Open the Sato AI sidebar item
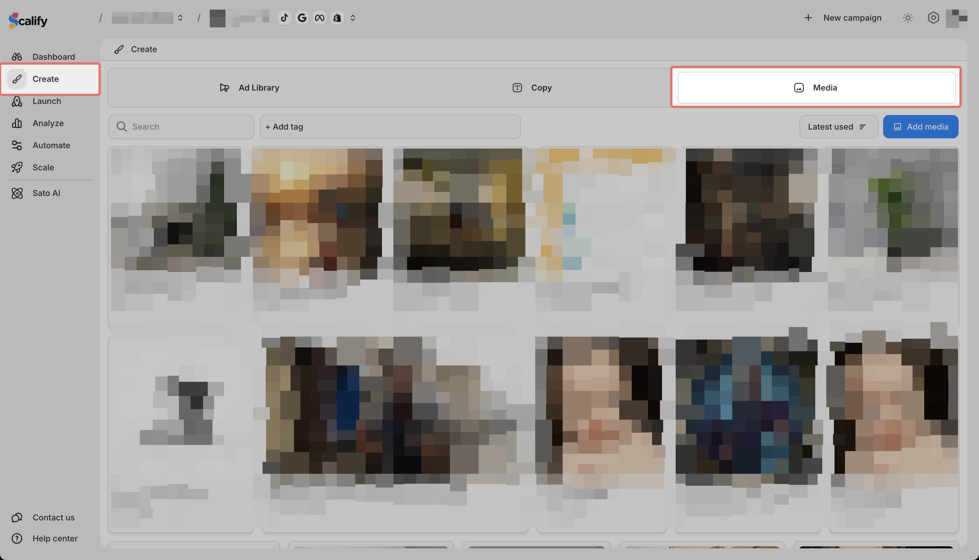The image size is (979, 560). click(x=46, y=193)
